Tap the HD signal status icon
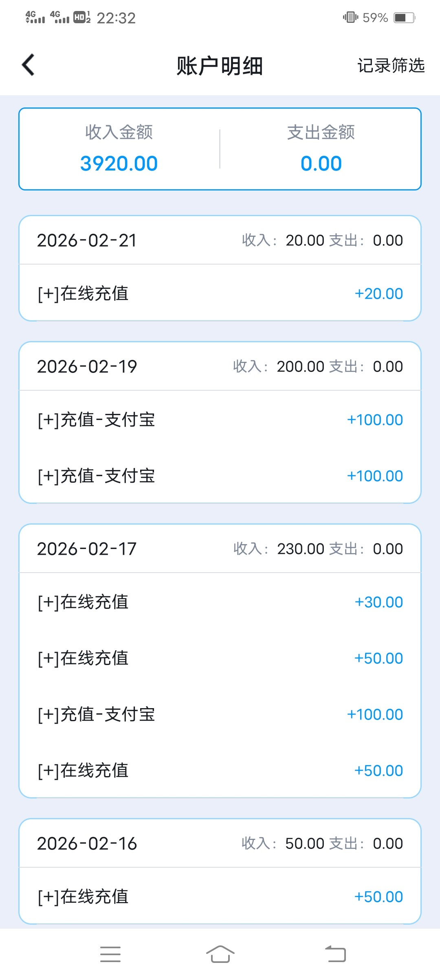The width and height of the screenshot is (440, 980). click(x=81, y=17)
